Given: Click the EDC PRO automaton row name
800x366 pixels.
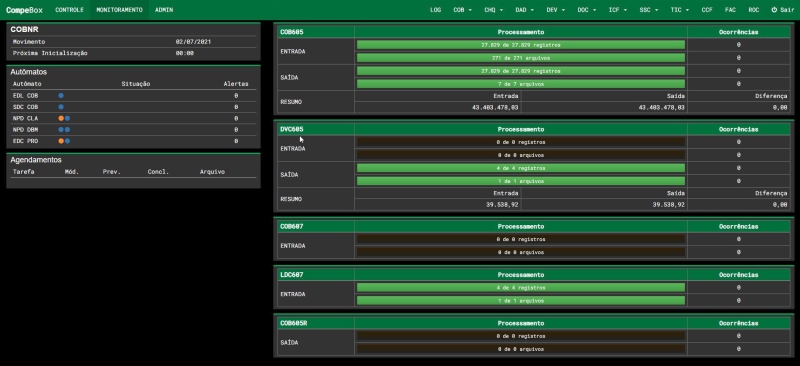Looking at the screenshot, I should 25,141.
